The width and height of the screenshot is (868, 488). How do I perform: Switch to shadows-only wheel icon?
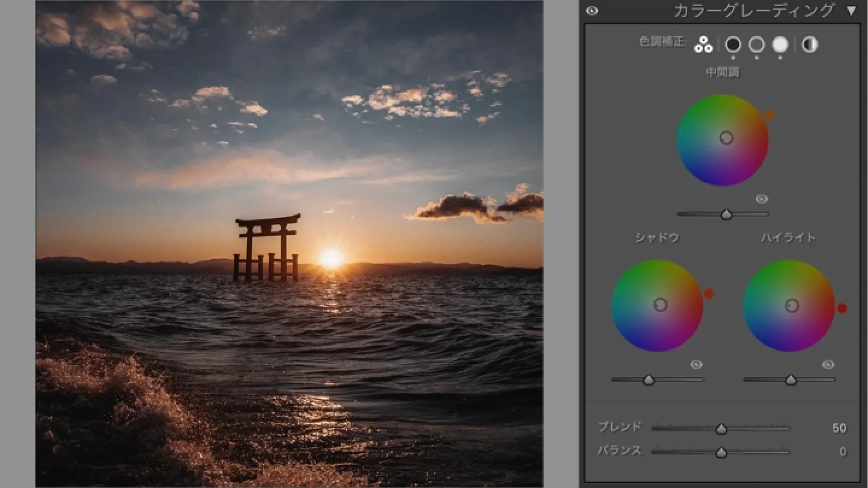[733, 44]
